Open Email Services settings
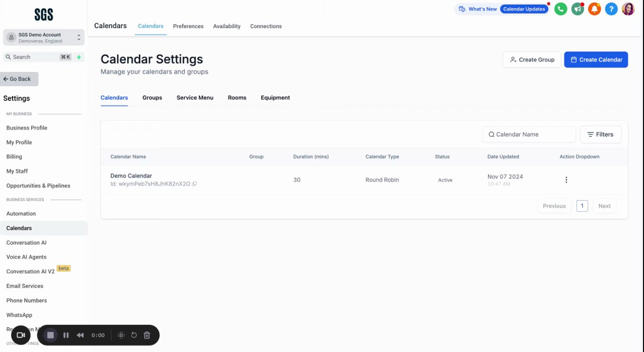The image size is (644, 352). click(x=25, y=286)
